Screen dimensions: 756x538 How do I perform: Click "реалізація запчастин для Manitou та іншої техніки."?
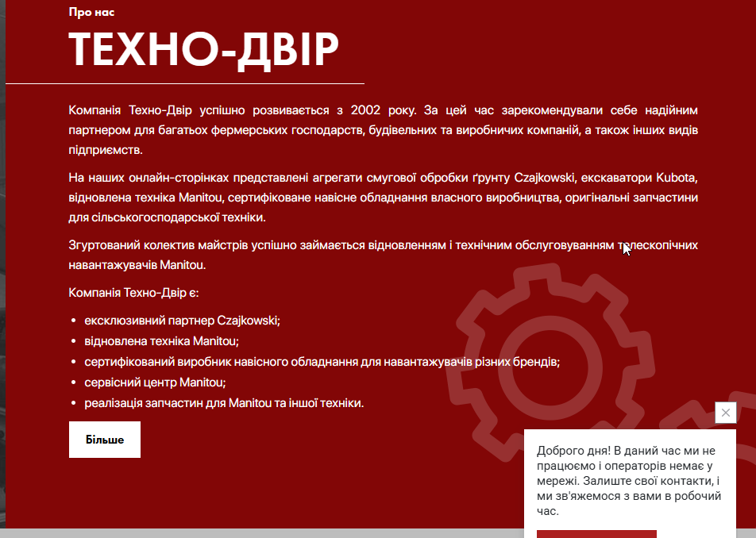click(x=224, y=403)
